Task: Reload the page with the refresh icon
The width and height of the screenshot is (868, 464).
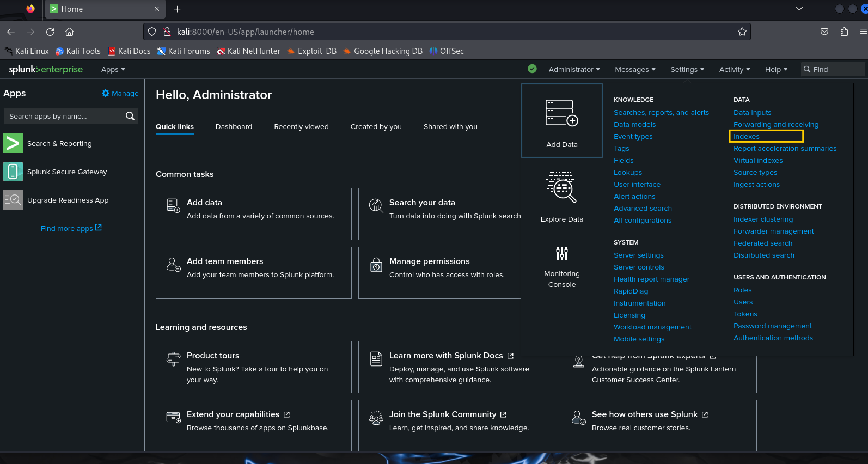Action: 50,32
